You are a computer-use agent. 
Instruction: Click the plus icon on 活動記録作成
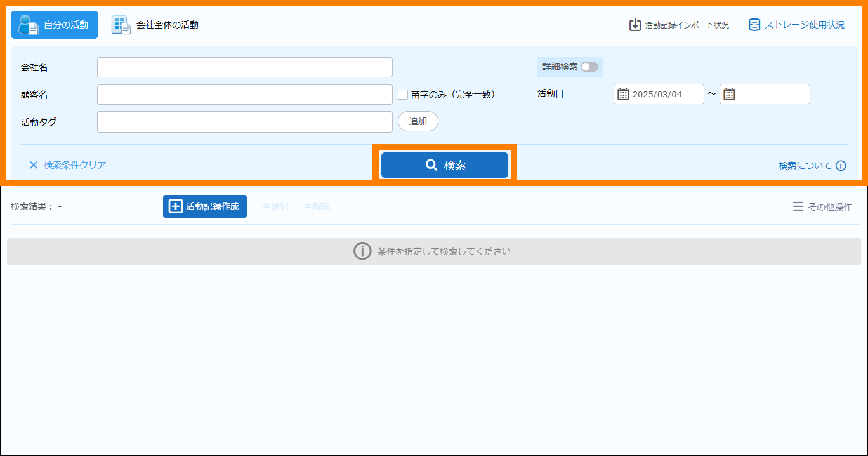click(x=176, y=206)
